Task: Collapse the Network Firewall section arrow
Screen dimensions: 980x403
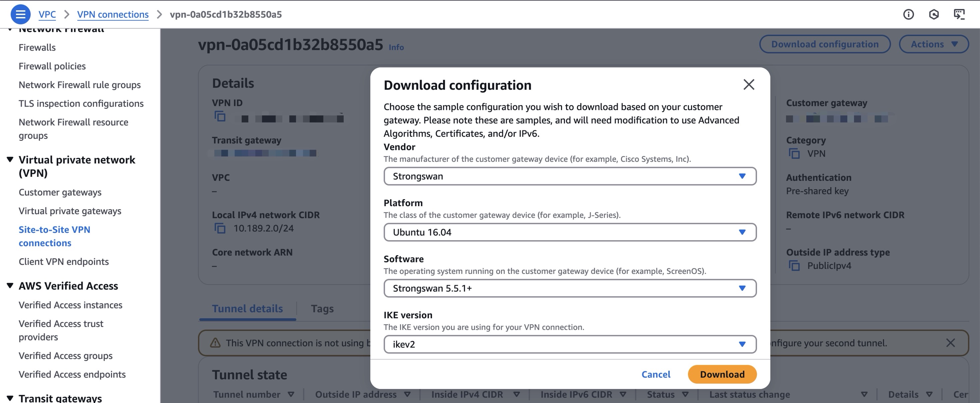Action: point(10,30)
